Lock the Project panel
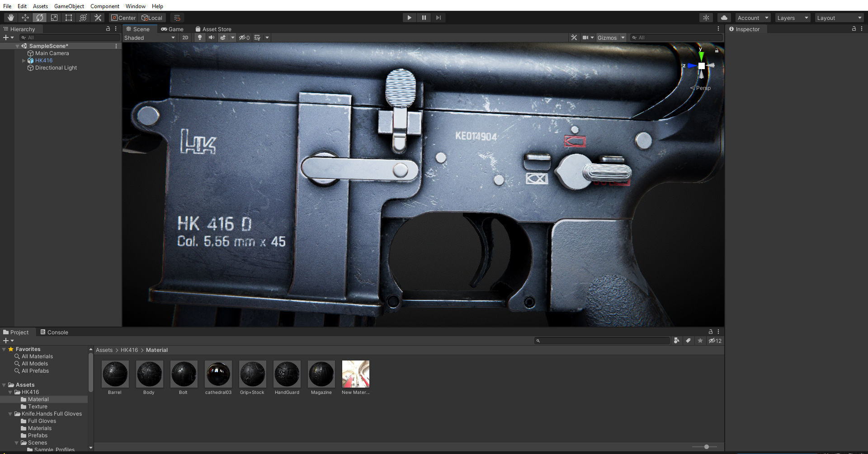The width and height of the screenshot is (868, 454). (x=710, y=332)
